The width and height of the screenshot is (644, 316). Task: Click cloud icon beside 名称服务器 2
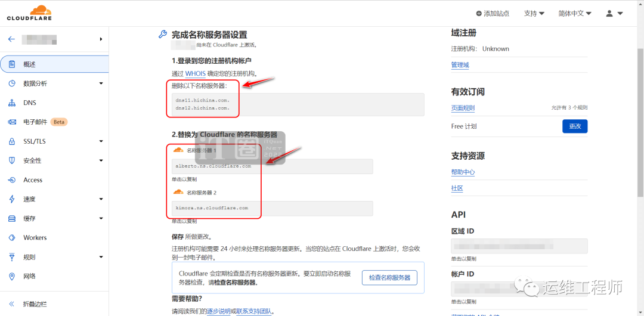[178, 192]
